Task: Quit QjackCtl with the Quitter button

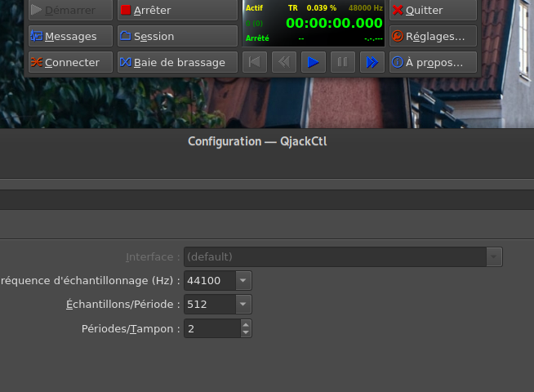Action: (433, 10)
